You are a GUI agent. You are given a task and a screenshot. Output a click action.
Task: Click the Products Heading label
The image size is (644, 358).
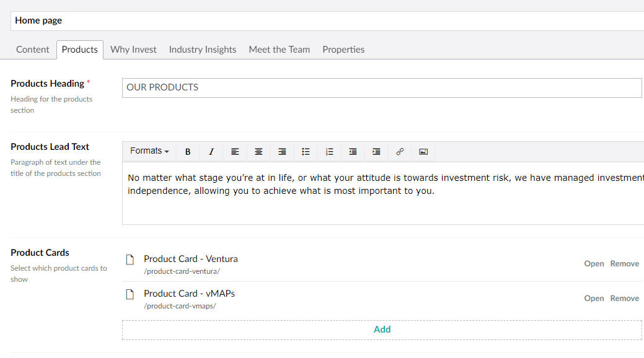point(47,84)
